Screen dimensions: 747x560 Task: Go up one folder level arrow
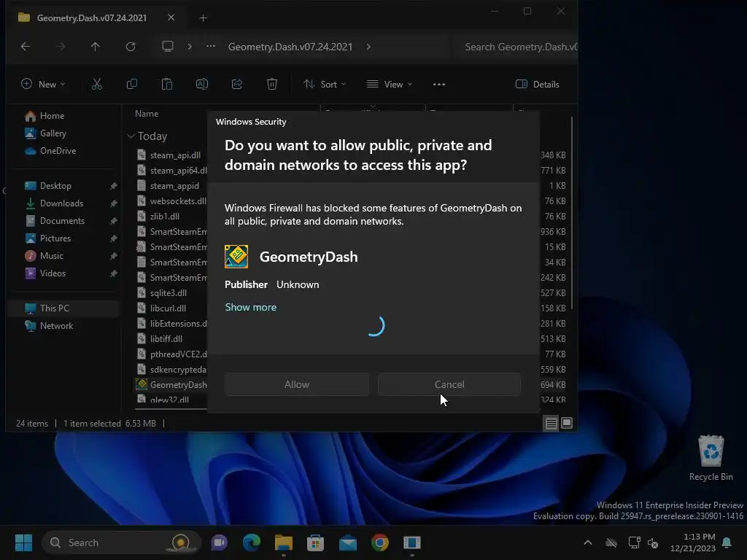(x=96, y=46)
